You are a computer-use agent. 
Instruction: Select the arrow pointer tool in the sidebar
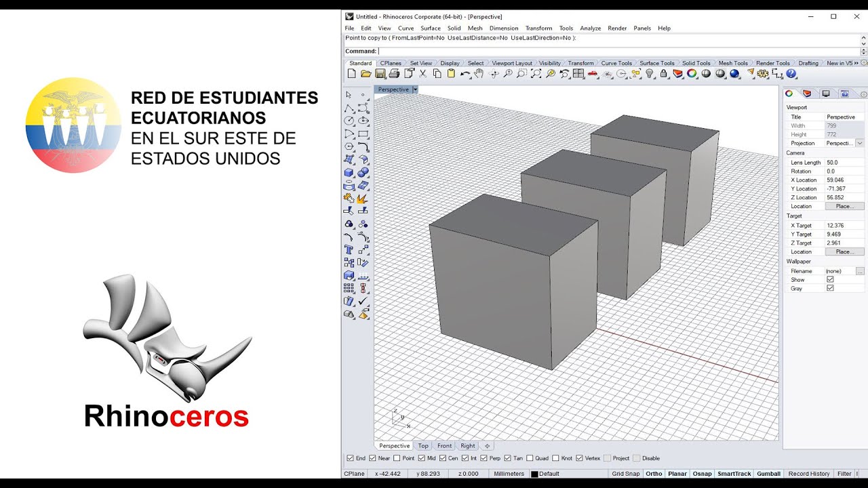click(349, 95)
